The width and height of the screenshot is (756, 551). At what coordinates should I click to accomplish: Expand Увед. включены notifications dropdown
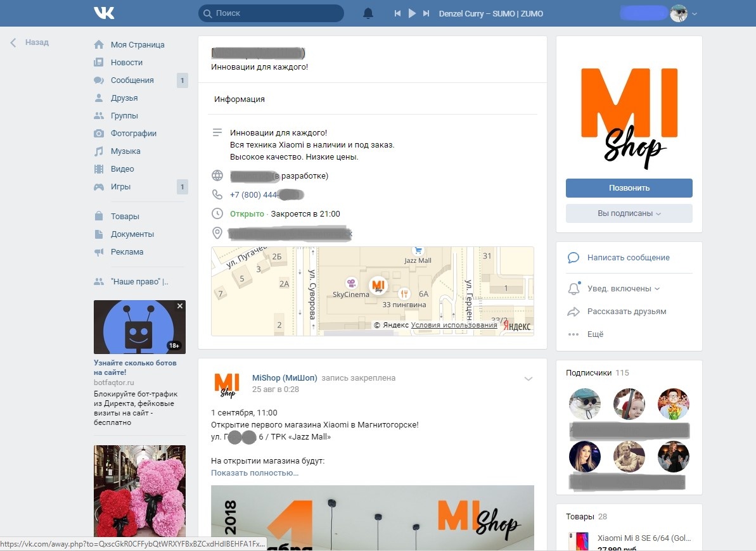624,289
